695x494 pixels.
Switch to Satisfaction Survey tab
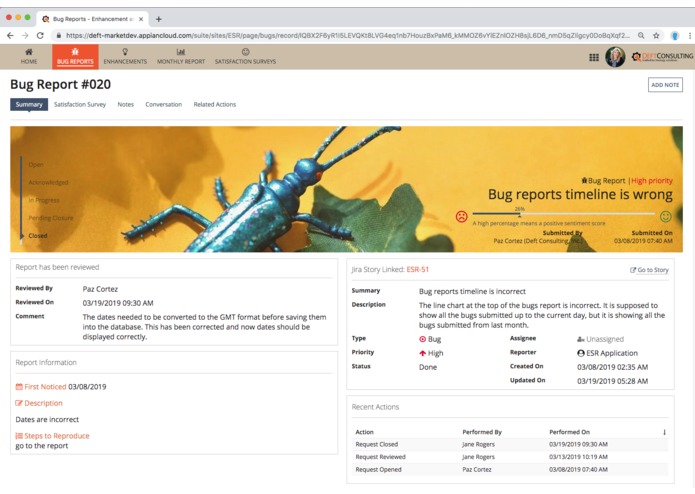[80, 105]
